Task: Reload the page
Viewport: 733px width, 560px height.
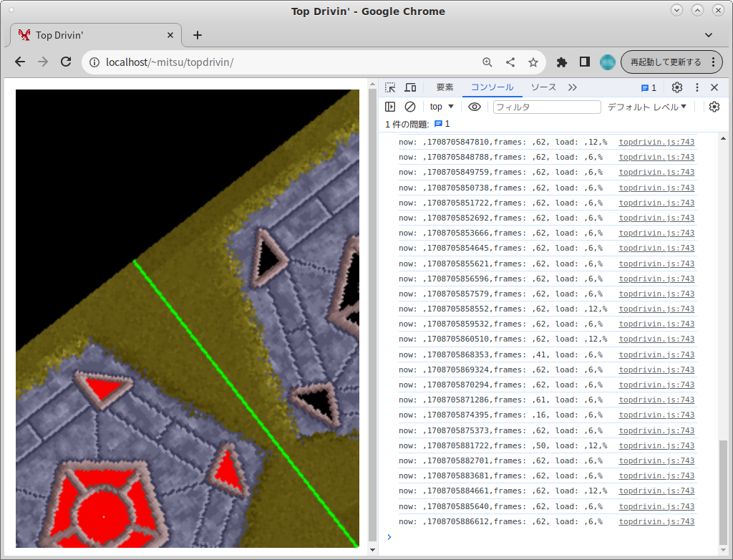Action: pyautogui.click(x=66, y=62)
